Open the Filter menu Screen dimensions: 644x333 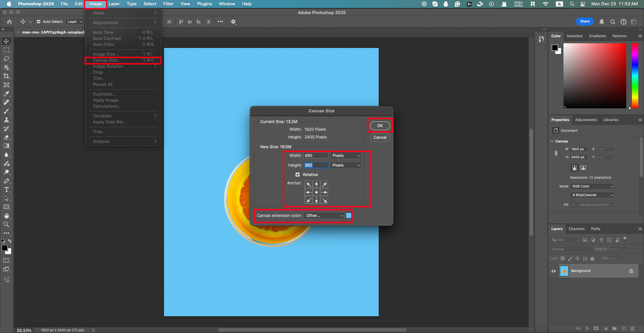(168, 4)
